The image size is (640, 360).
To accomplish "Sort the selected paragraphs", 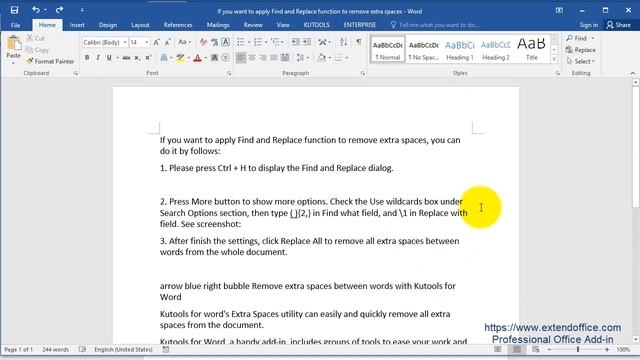I will 344,42.
